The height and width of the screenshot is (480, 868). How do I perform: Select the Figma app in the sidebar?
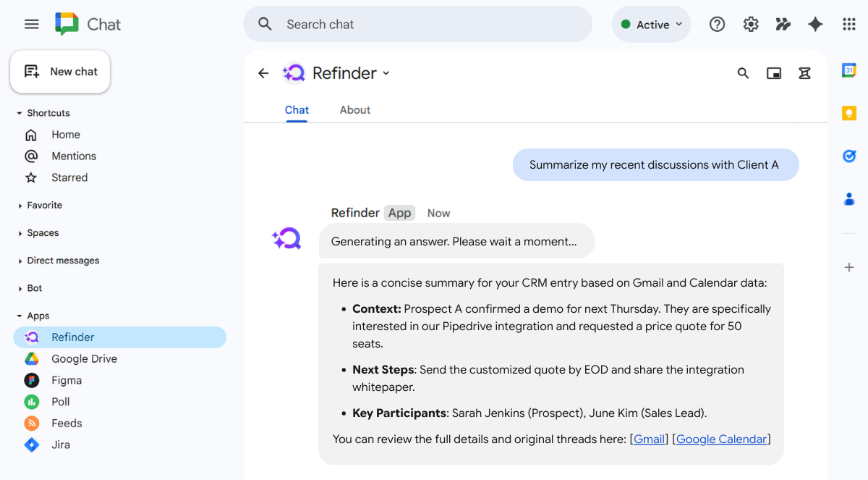pos(67,380)
